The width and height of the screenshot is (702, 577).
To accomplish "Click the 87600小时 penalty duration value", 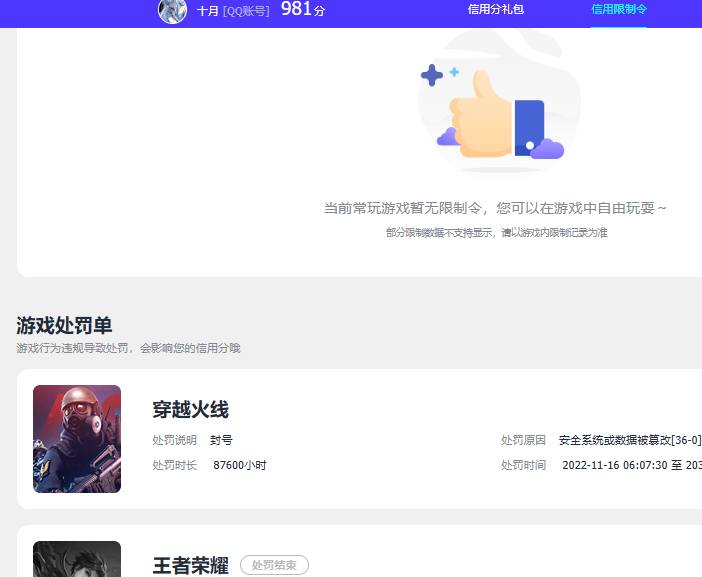I will point(240,466).
